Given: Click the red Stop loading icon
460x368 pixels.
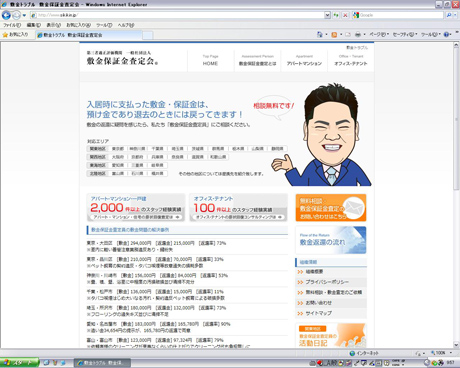Looking at the screenshot, I should tap(345, 15).
